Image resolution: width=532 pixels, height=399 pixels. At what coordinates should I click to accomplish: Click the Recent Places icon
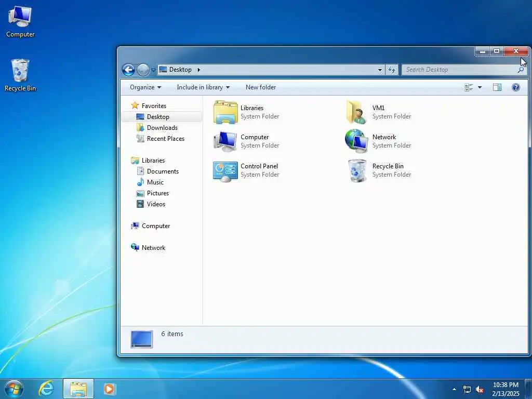[x=140, y=138]
